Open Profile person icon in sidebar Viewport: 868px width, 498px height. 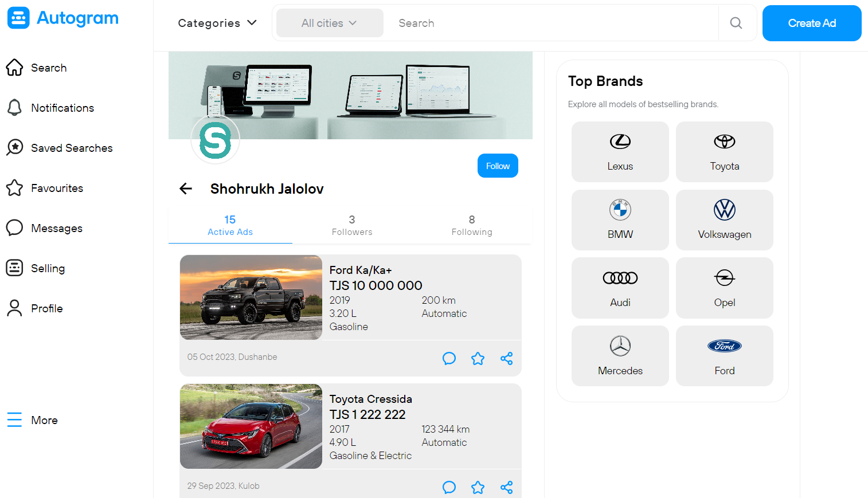[x=14, y=308]
